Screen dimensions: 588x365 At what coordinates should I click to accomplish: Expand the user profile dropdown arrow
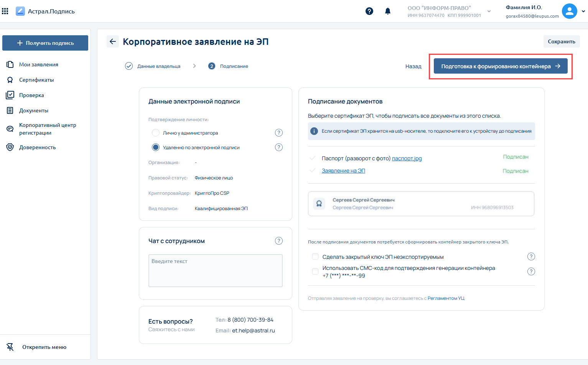[x=583, y=12]
